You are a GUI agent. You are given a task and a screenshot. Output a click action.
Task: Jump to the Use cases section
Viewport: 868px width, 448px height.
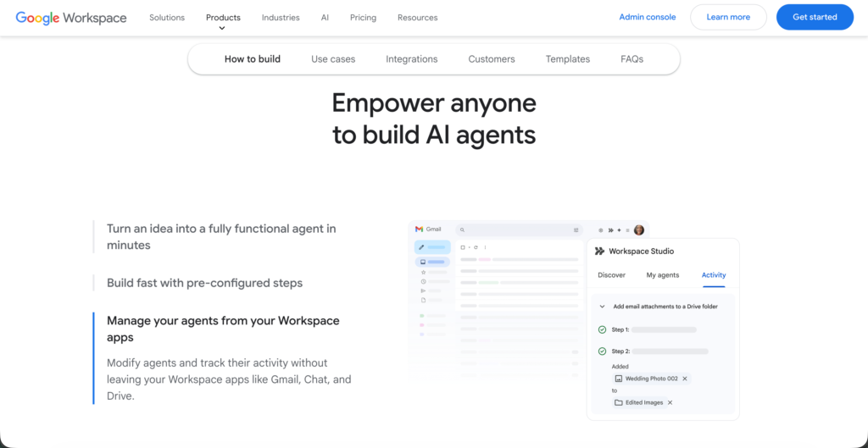coord(333,59)
